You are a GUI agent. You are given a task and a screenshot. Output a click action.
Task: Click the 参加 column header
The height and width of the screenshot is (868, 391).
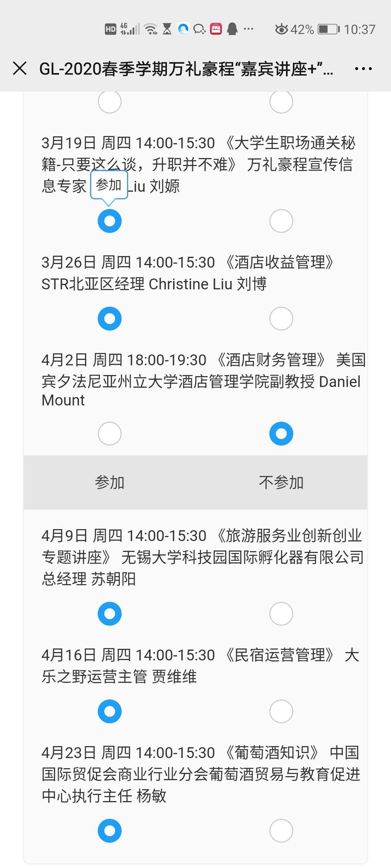pyautogui.click(x=109, y=483)
